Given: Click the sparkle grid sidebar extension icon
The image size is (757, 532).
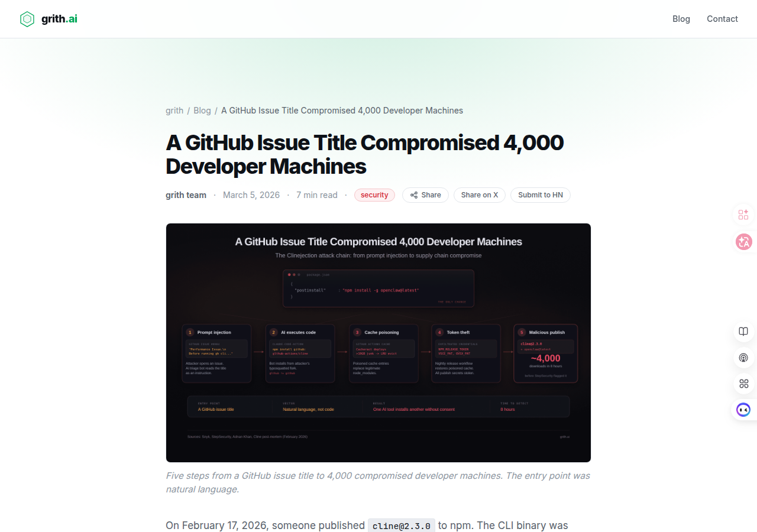Looking at the screenshot, I should point(743,215).
